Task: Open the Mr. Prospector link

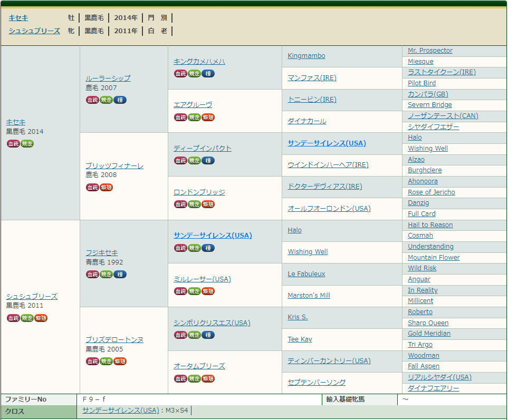Action: [430, 51]
